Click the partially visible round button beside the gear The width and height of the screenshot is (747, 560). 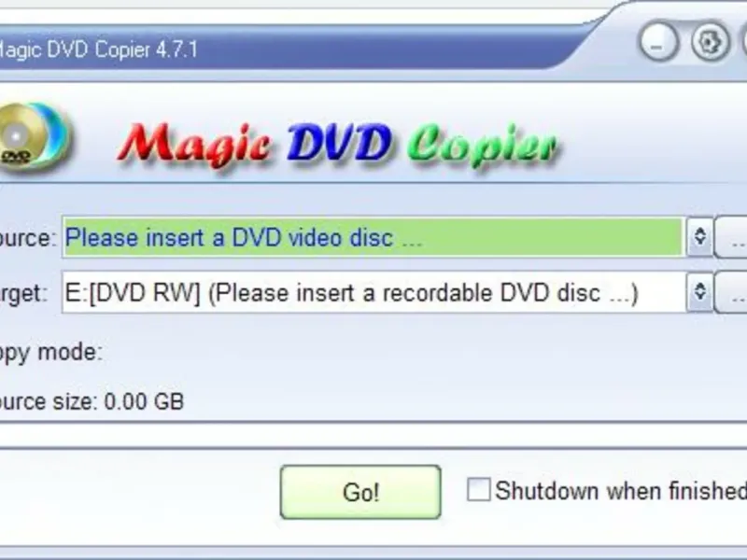coord(744,42)
